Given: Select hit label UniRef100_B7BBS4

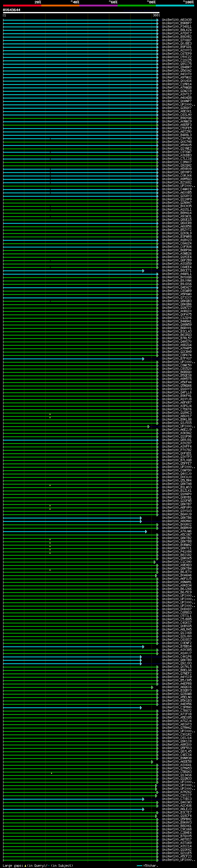Looking at the screenshot, I should tap(177, 647).
